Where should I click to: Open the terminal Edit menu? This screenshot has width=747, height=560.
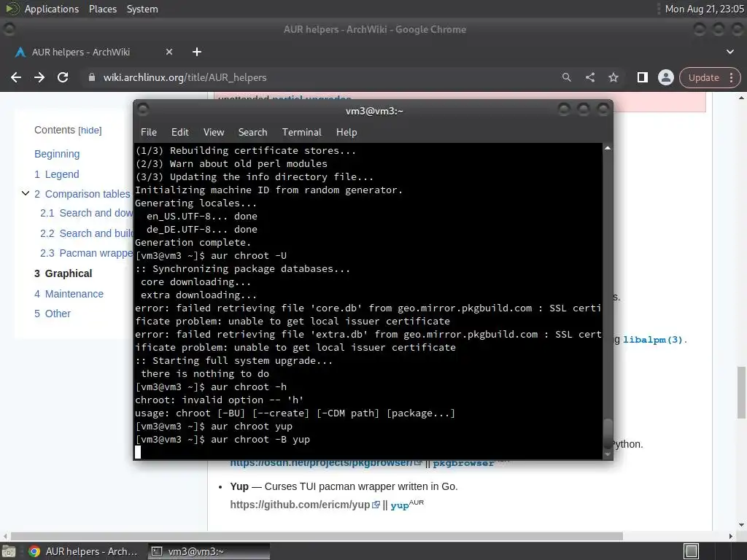coord(179,133)
